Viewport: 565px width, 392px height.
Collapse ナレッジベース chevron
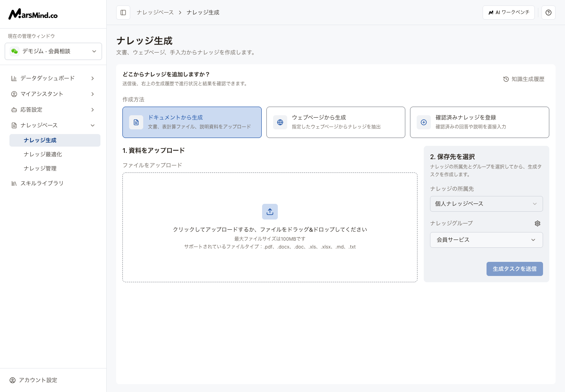tap(93, 125)
